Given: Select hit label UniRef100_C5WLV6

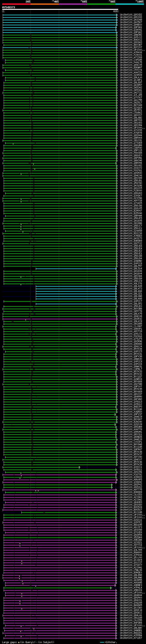Looking at the screenshot, I should tap(131, 570).
